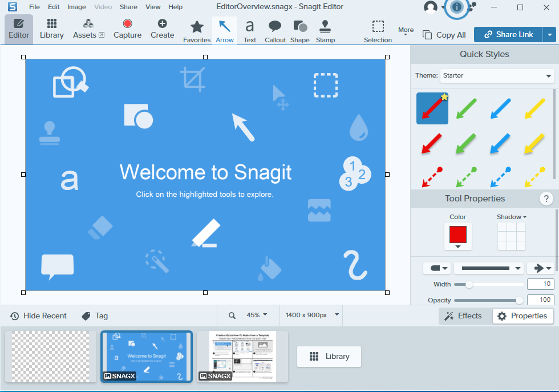Toggle the Properties panel
Image resolution: width=559 pixels, height=392 pixels.
pyautogui.click(x=522, y=316)
